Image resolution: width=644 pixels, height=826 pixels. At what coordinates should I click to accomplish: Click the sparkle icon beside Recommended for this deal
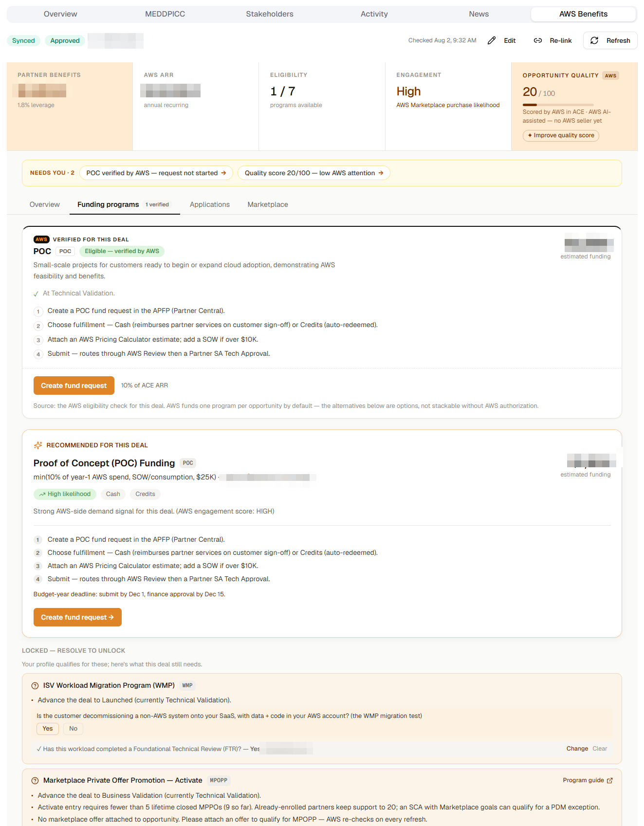pyautogui.click(x=38, y=445)
